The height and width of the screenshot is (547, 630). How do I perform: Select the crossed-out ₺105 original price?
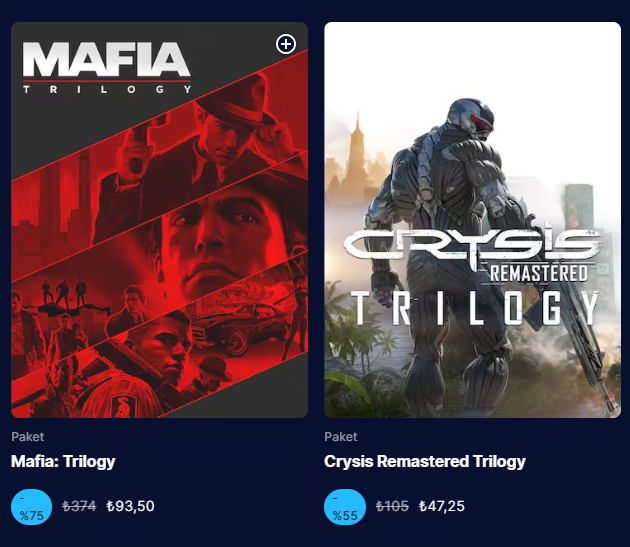click(392, 506)
